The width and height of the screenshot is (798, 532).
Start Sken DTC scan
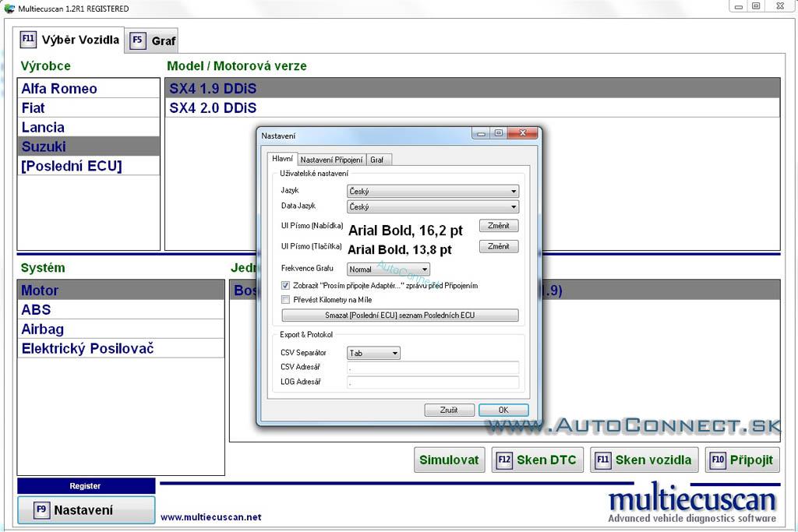pyautogui.click(x=538, y=460)
